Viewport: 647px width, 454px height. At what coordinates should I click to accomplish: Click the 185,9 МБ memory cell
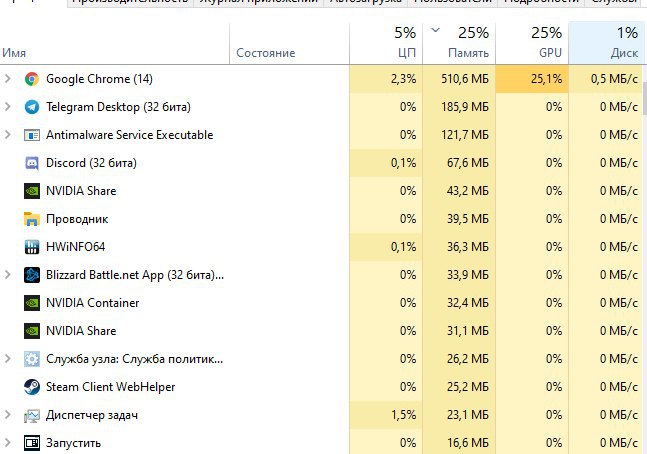click(x=459, y=107)
